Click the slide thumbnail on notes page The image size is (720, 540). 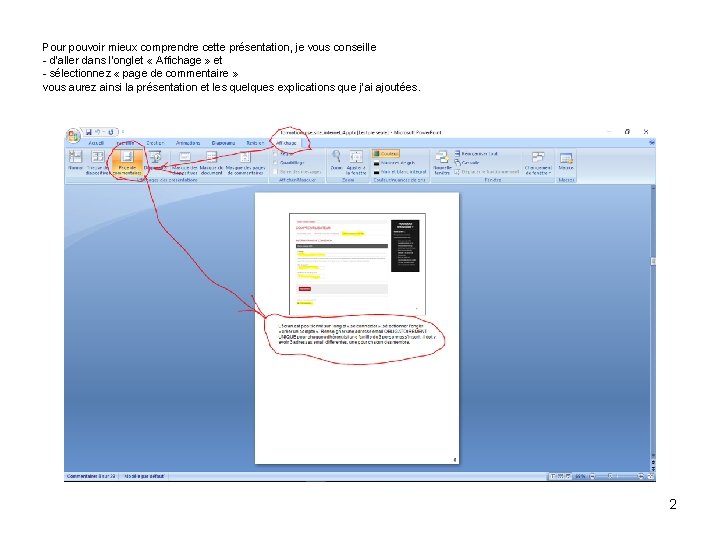click(357, 264)
